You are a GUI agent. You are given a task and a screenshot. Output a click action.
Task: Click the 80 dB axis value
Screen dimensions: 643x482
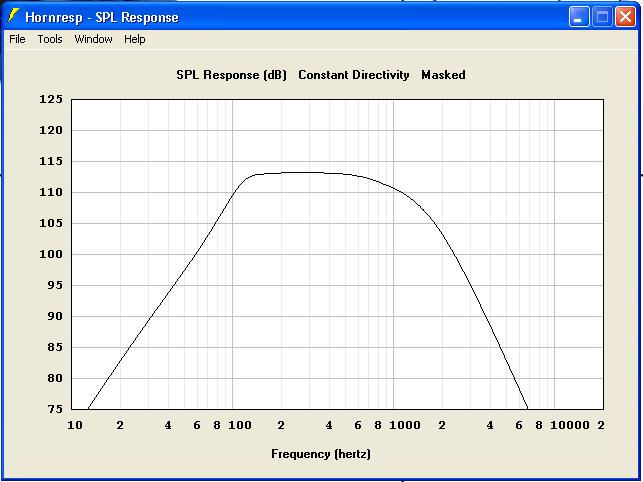(x=55, y=378)
